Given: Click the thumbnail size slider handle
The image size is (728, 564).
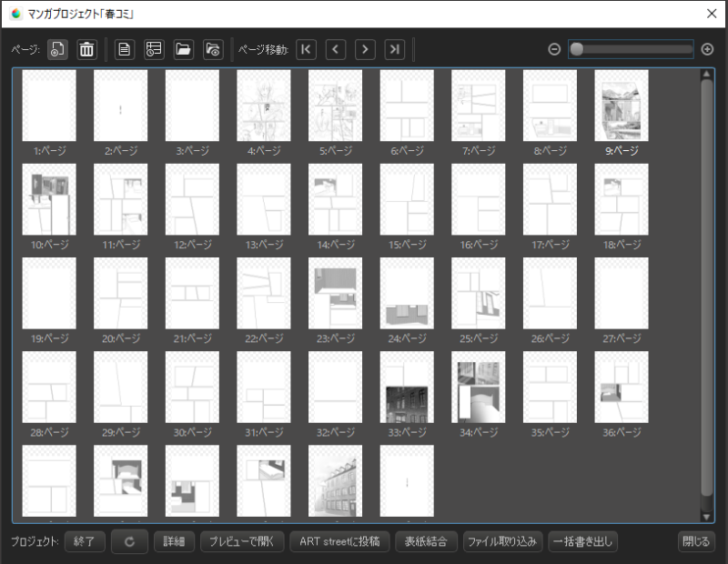Looking at the screenshot, I should [x=577, y=49].
